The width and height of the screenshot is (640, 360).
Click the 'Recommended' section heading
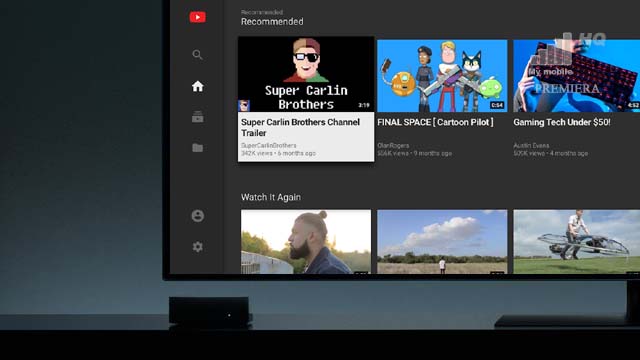[272, 22]
